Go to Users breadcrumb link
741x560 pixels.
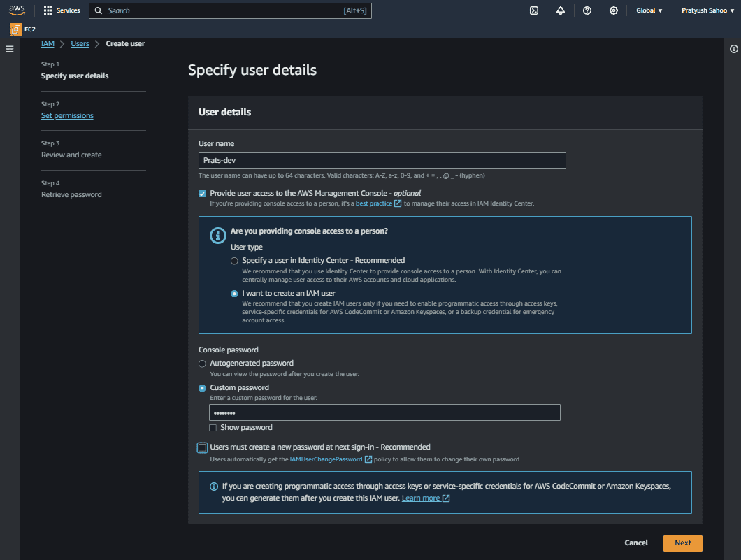[x=80, y=43]
